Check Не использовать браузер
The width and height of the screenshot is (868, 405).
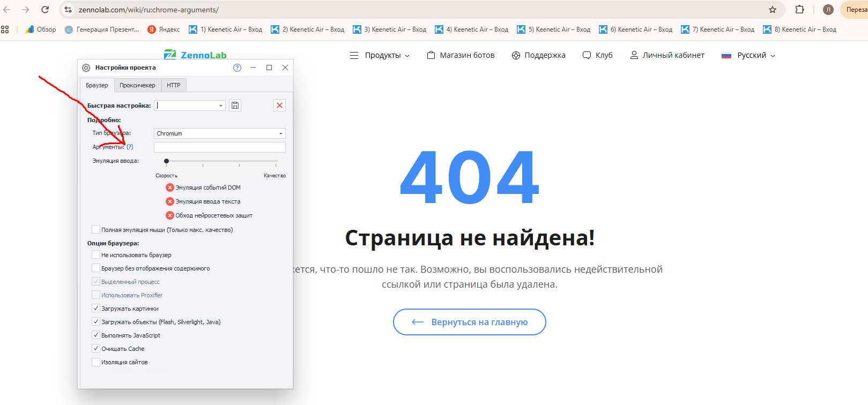(96, 254)
